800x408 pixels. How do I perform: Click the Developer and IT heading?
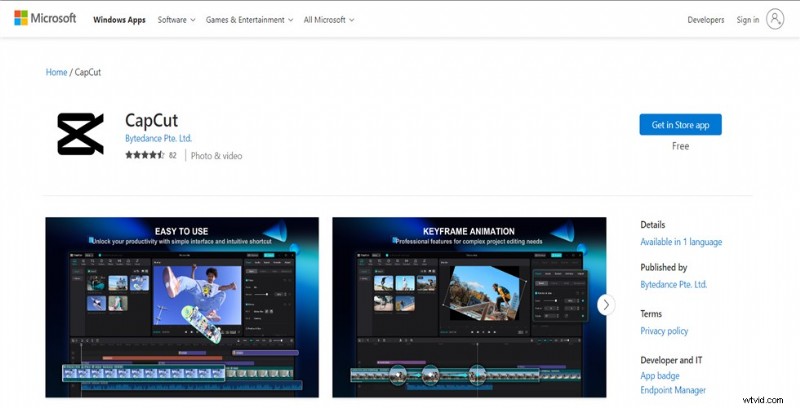tap(671, 360)
